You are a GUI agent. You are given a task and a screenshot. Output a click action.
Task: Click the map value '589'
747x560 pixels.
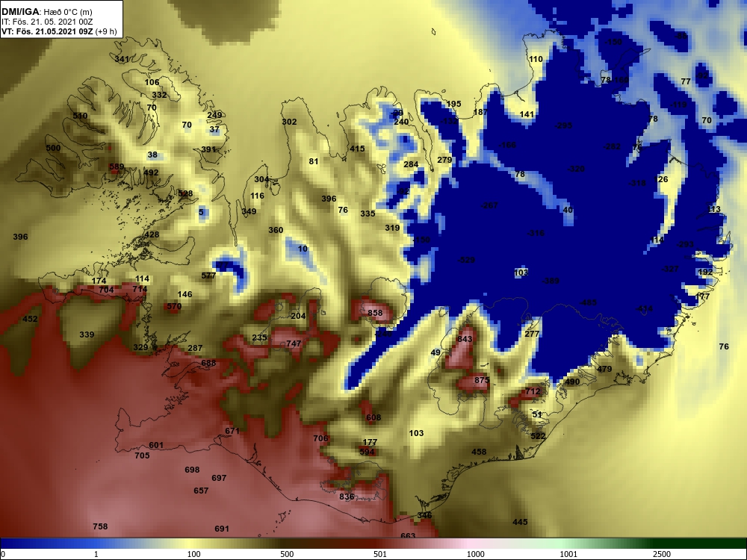(x=117, y=167)
